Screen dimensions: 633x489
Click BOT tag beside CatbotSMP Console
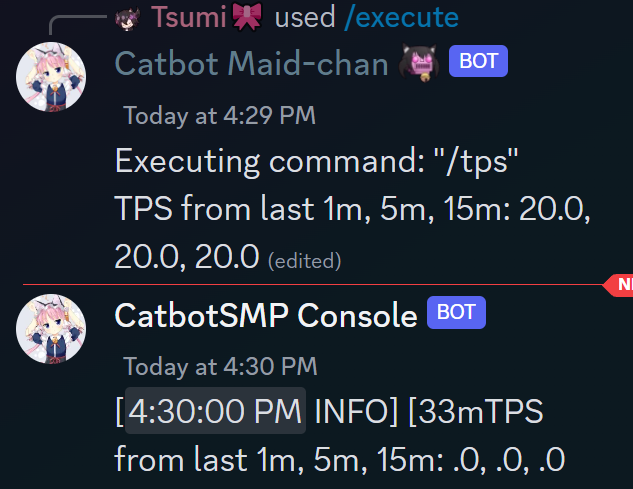456,314
